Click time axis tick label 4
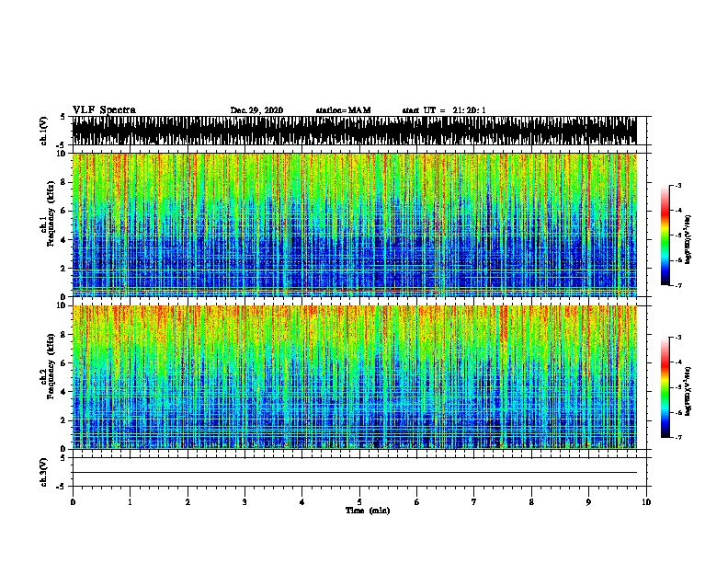The height and width of the screenshot is (563, 728). [x=302, y=502]
